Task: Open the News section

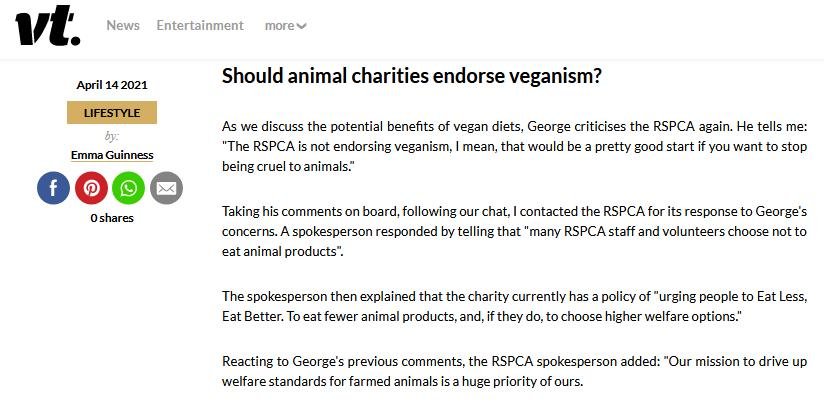Action: pyautogui.click(x=123, y=25)
